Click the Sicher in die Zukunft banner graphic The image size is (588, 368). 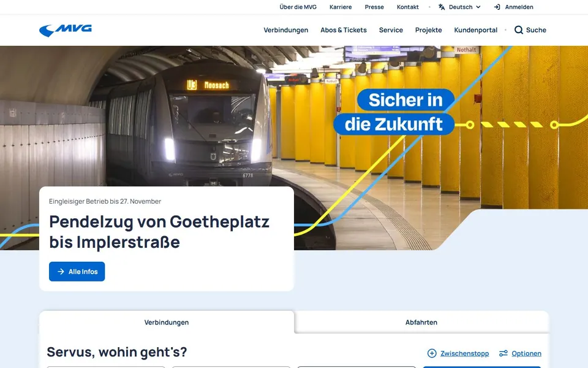pyautogui.click(x=394, y=112)
